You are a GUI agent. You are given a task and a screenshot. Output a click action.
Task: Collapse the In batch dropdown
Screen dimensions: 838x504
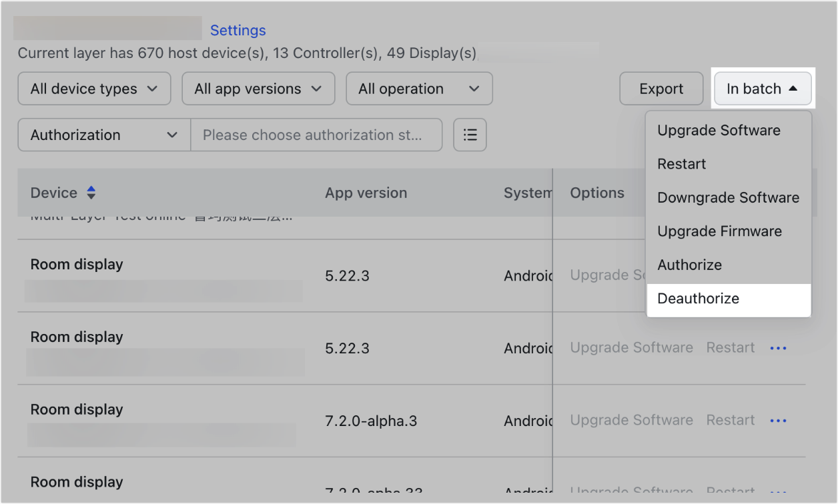coord(762,89)
